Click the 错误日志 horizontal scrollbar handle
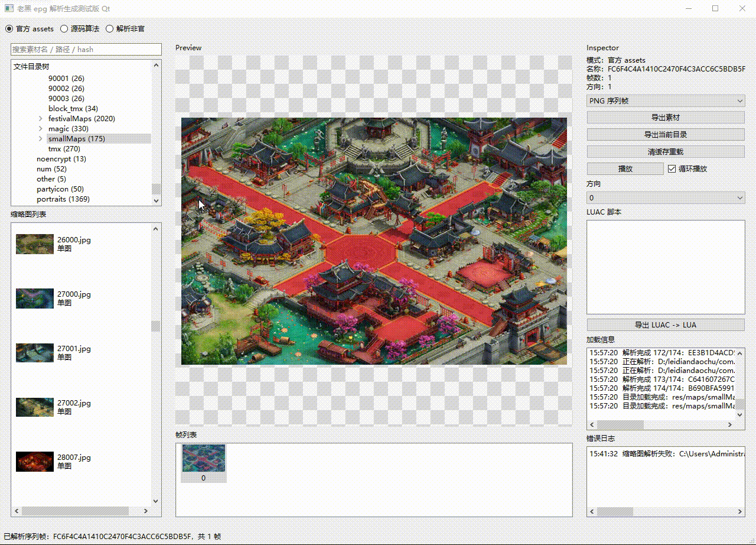 coord(615,512)
